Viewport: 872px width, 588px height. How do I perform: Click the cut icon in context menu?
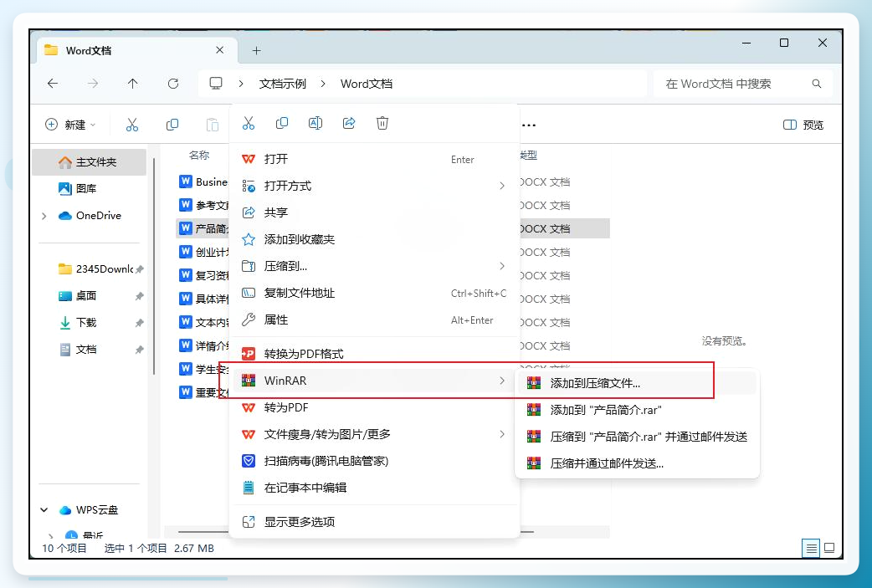click(x=248, y=124)
